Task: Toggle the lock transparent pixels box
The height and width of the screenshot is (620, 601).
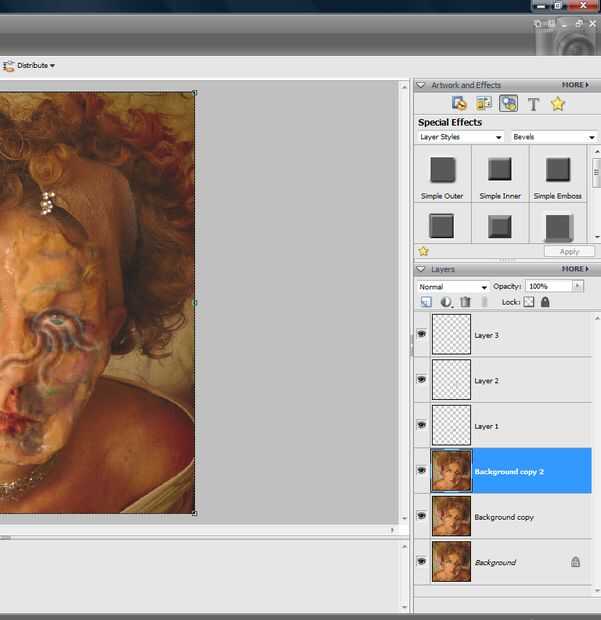Action: point(529,302)
